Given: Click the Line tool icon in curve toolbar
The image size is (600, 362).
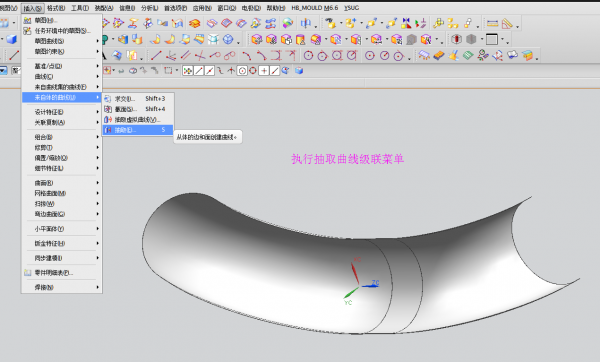Looking at the screenshot, I should coord(156,55).
